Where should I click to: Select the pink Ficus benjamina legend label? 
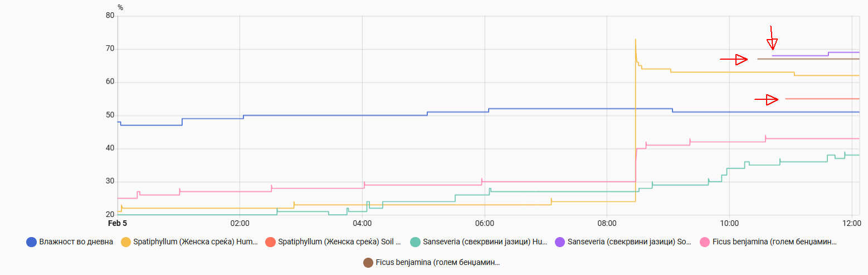pyautogui.click(x=774, y=242)
